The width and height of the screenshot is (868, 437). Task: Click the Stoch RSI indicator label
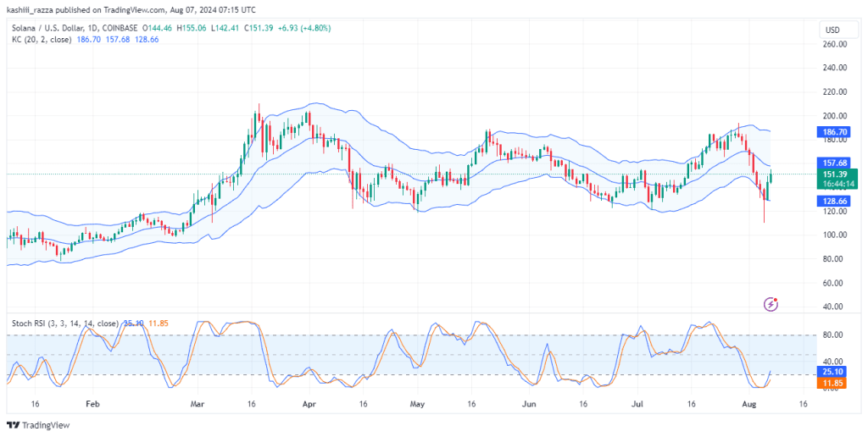(65, 323)
